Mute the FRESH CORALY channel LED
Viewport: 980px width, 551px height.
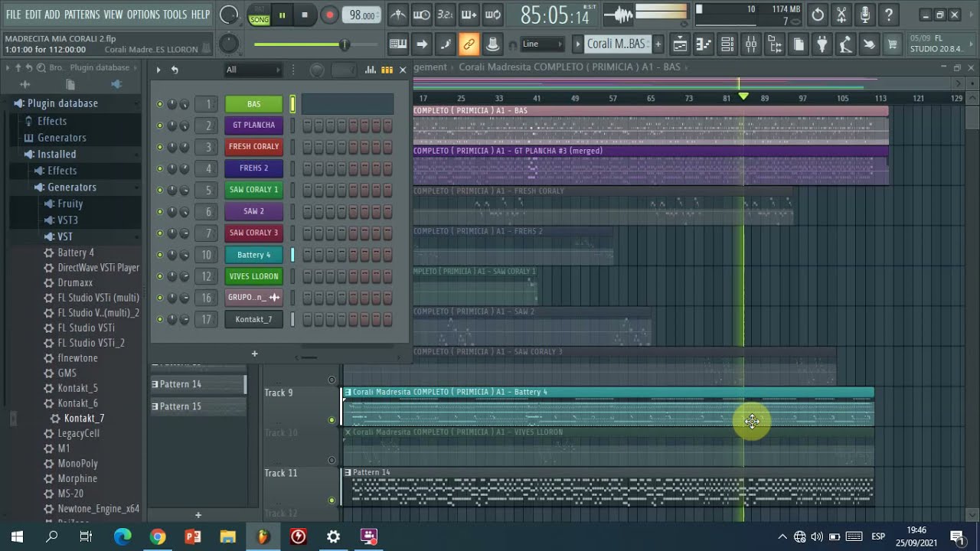coord(160,147)
